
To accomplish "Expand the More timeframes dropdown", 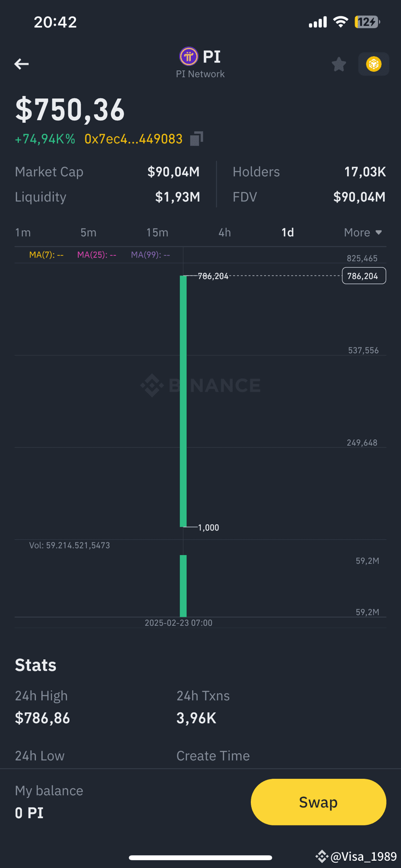I will tap(363, 232).
